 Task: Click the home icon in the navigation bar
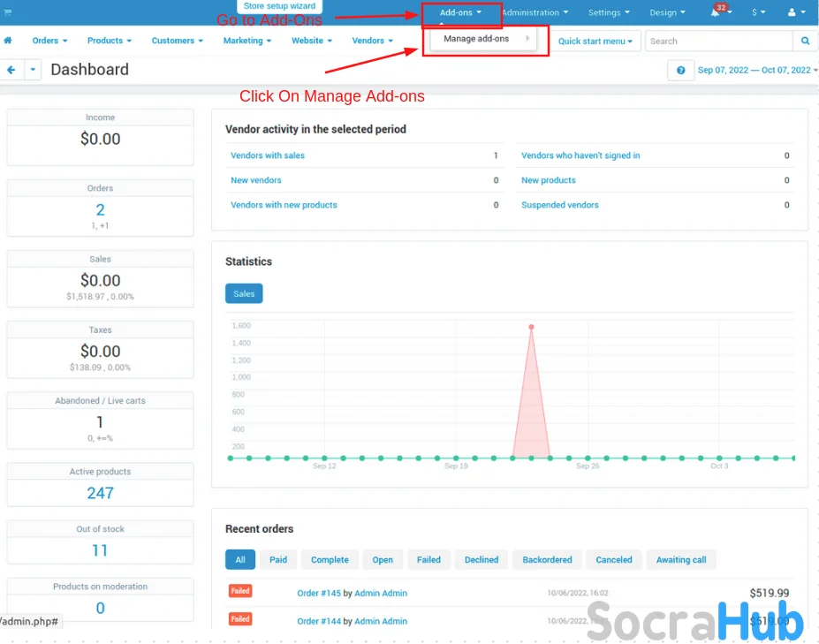(x=8, y=41)
